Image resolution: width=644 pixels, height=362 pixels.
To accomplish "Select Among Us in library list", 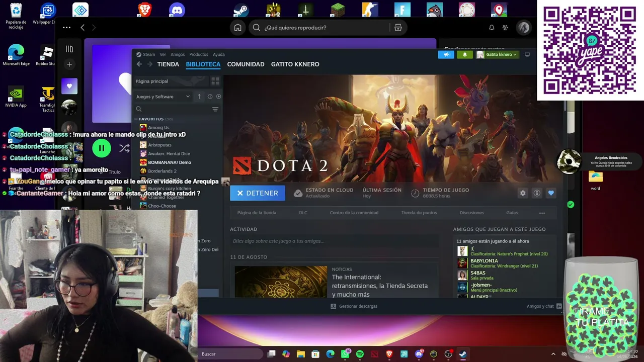I will point(158,128).
